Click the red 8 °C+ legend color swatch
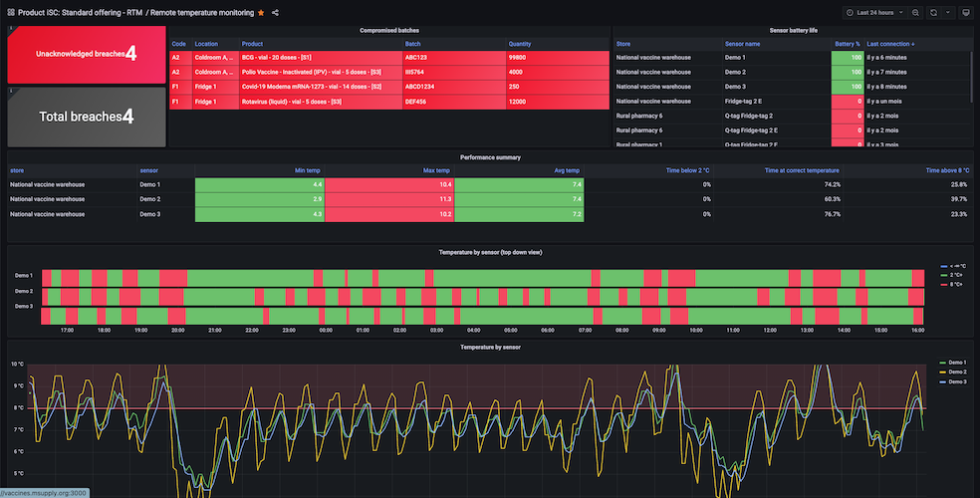980x498 pixels. 944,285
